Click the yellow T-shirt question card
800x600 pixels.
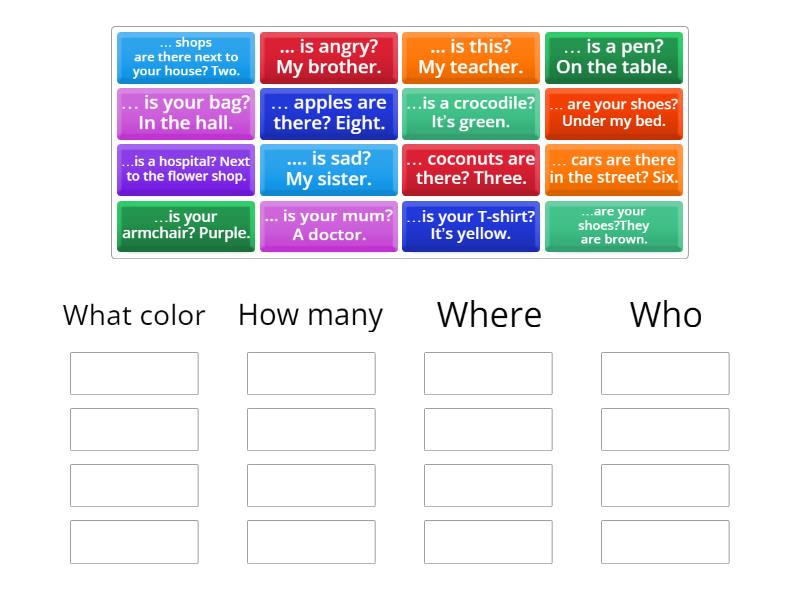[x=471, y=226]
